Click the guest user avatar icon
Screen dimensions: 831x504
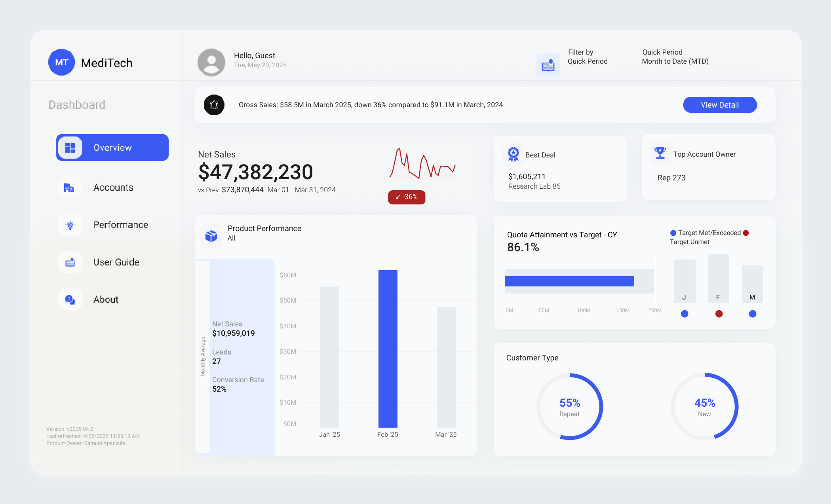click(211, 62)
